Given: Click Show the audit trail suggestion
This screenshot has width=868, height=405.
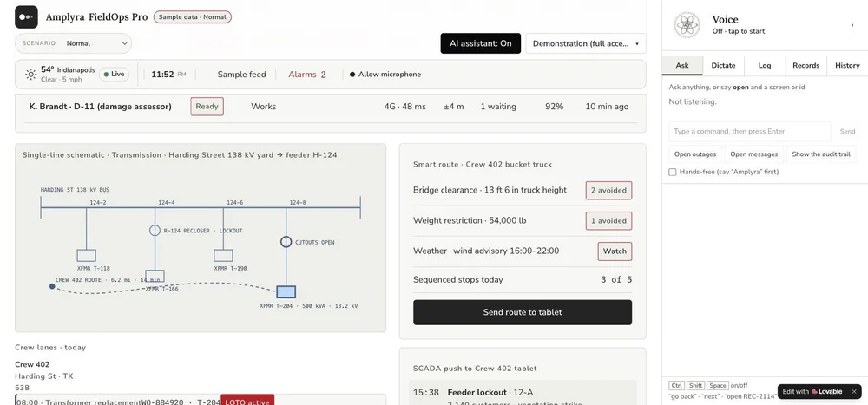Looking at the screenshot, I should (x=821, y=154).
